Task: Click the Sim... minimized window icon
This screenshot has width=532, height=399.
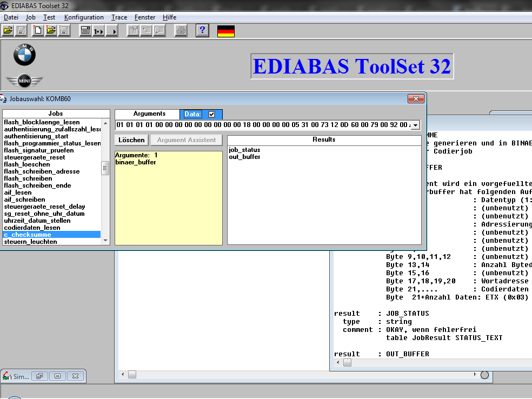Action: click(7, 376)
